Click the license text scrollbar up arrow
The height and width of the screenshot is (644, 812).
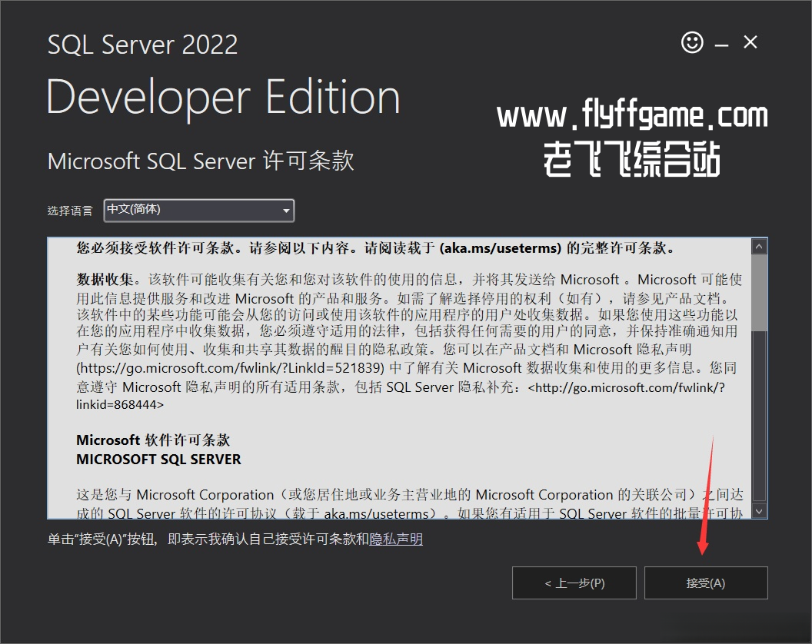pyautogui.click(x=759, y=247)
